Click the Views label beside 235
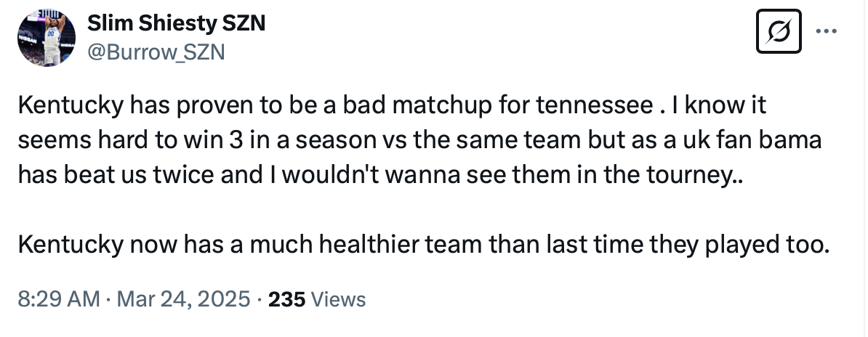 (x=338, y=299)
